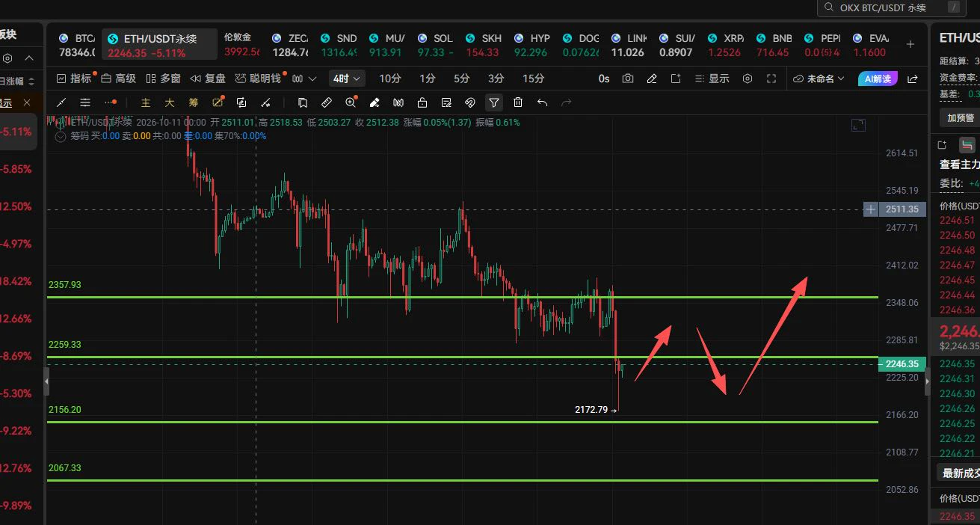Open the 4时 timeframe dropdown
Viewport: 980px width, 525px height.
click(347, 79)
